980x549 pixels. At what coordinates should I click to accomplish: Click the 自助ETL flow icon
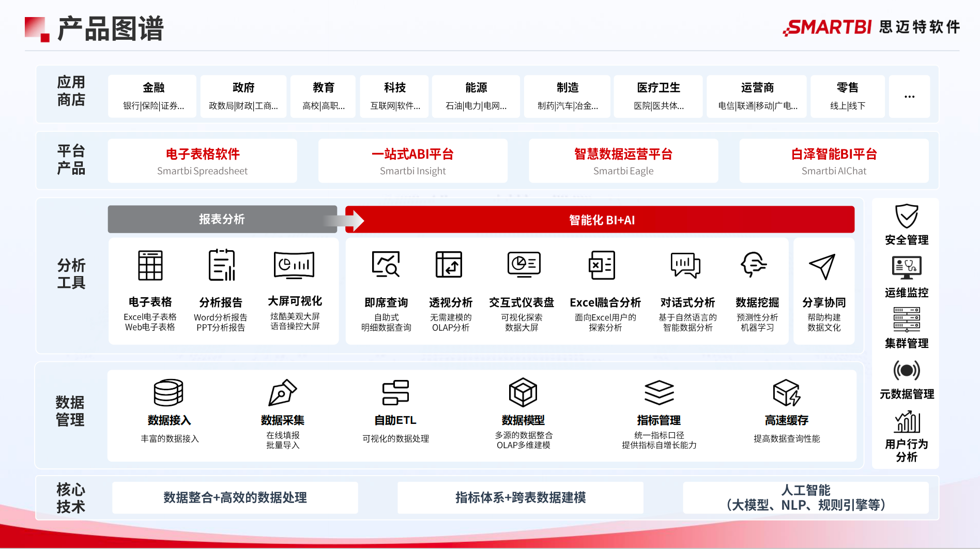pos(395,393)
